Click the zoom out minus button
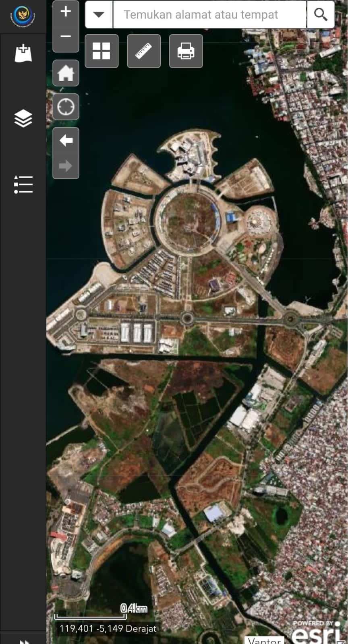Image resolution: width=348 pixels, height=644 pixels. click(66, 37)
